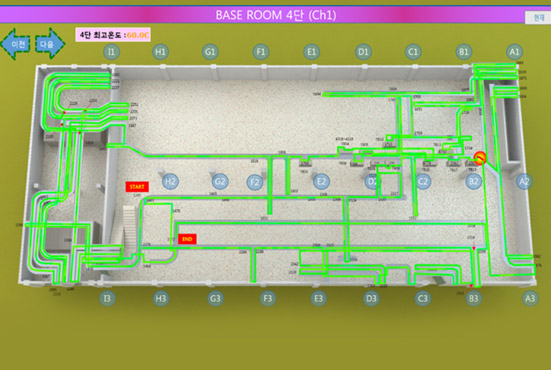Click the F3 bottom grid marker
551x370 pixels.
click(x=268, y=299)
